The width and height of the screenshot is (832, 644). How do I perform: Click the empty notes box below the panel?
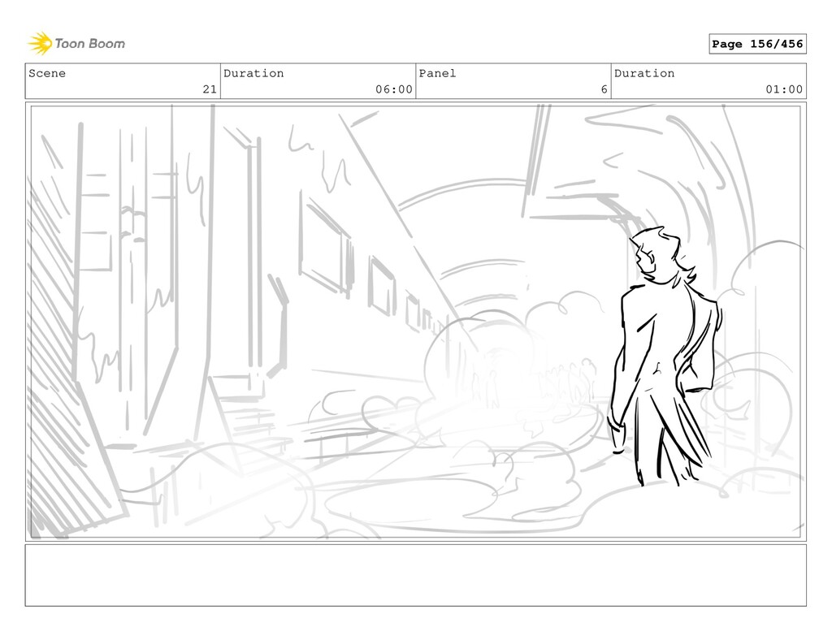415,575
